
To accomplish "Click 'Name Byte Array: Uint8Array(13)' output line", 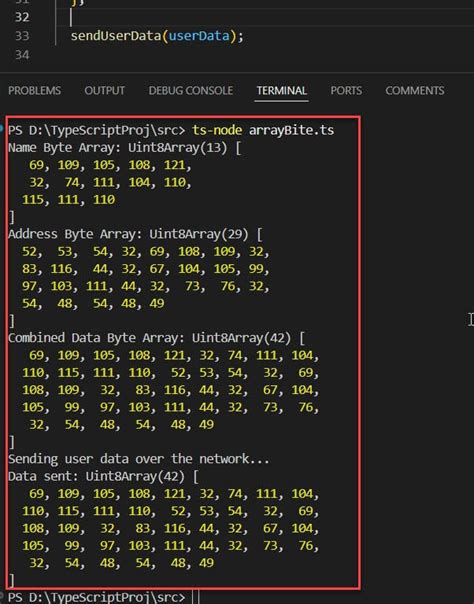I will (125, 148).
